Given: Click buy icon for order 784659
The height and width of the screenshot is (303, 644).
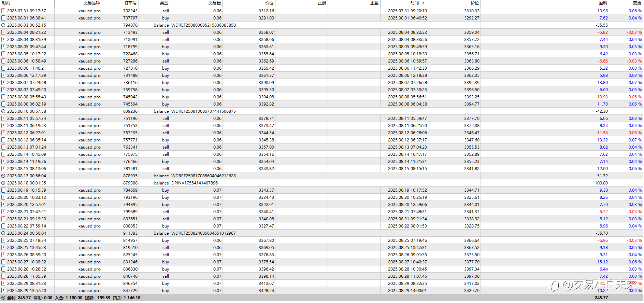Looking at the screenshot, I should coord(3,190).
